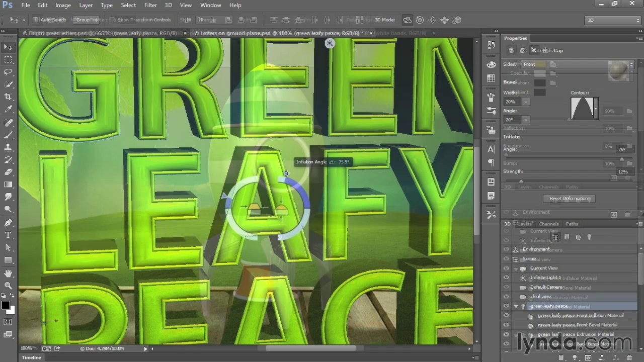This screenshot has width=644, height=362.
Task: Click the Inflate Strength slider handle
Action: coord(521,181)
